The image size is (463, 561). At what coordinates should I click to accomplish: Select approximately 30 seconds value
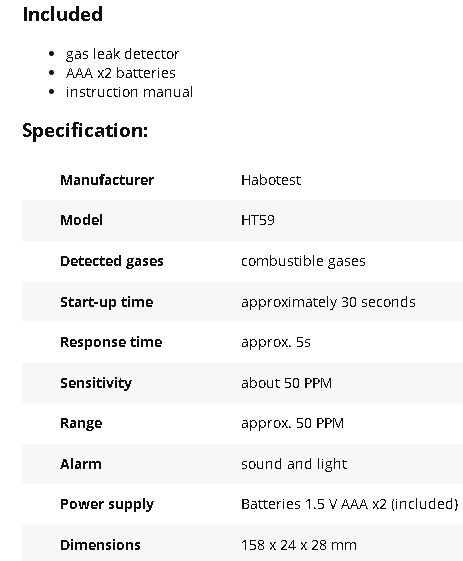[328, 302]
